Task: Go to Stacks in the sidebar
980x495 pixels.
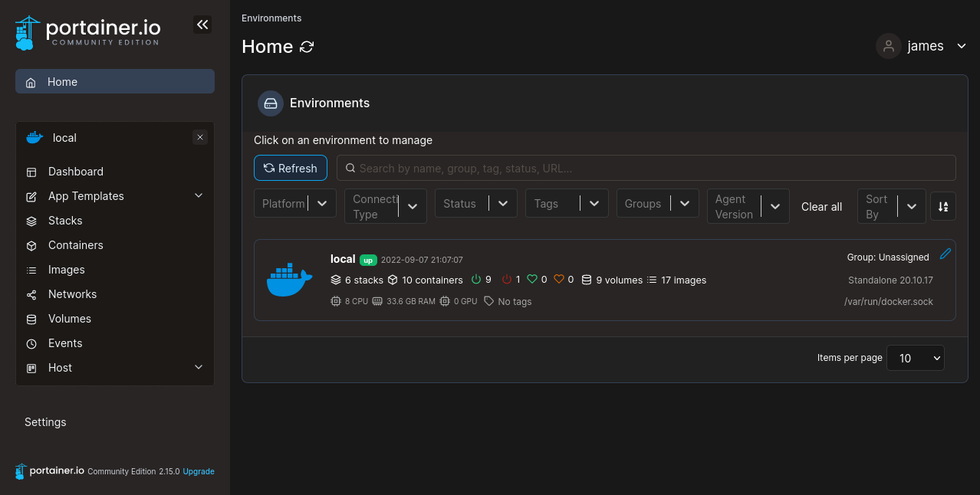Action: point(65,221)
